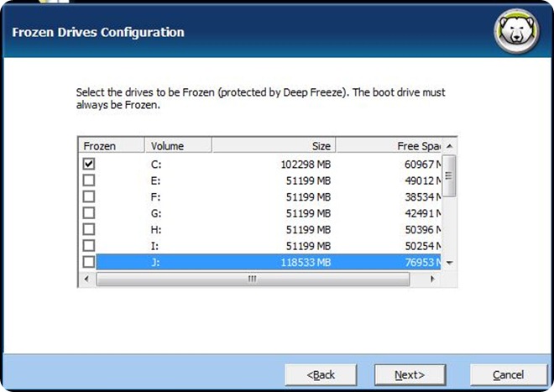The image size is (554, 392).
Task: Sort the list by Frozen column header
Action: (x=112, y=145)
